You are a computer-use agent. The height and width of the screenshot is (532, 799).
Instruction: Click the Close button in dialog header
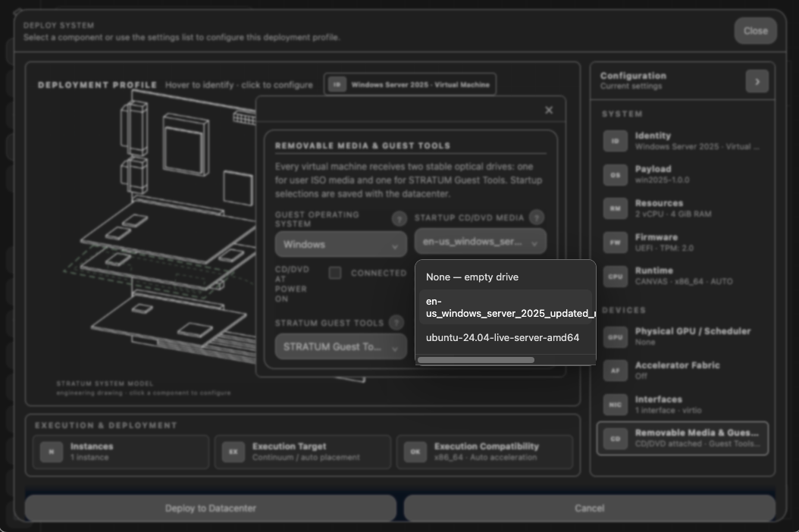(x=755, y=30)
